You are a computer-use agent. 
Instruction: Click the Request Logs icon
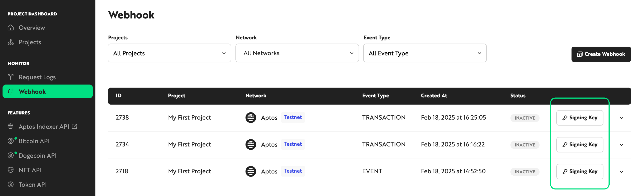coord(11,77)
